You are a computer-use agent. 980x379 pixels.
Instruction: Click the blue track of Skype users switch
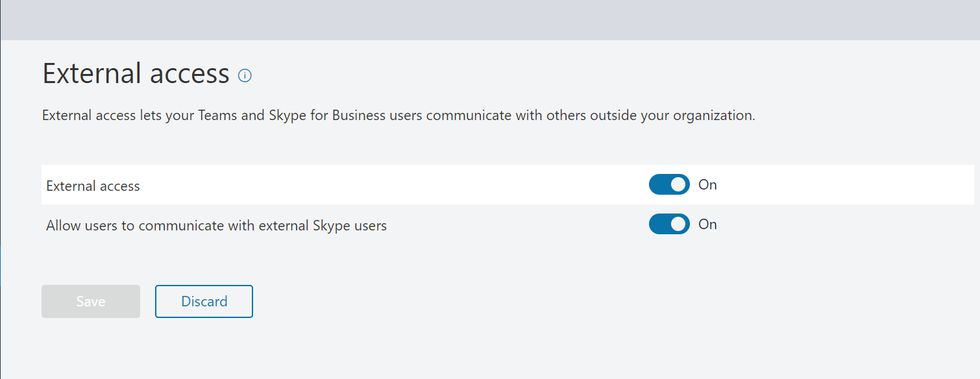point(659,225)
